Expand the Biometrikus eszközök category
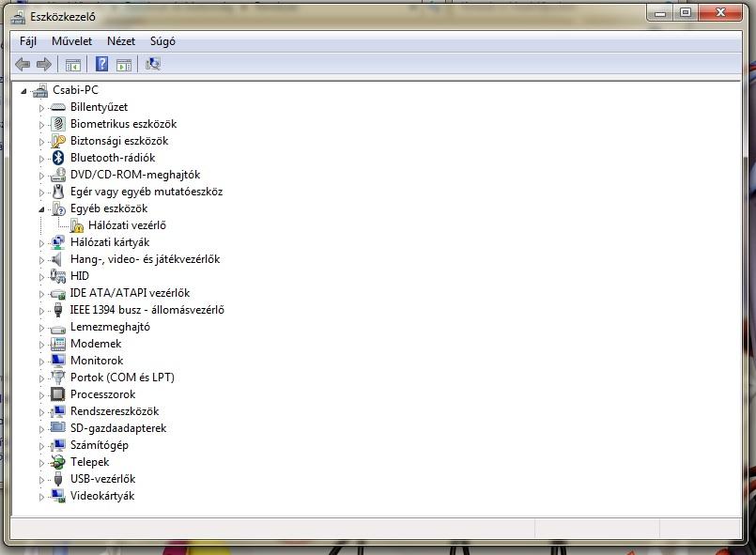Image resolution: width=756 pixels, height=555 pixels. pyautogui.click(x=41, y=125)
